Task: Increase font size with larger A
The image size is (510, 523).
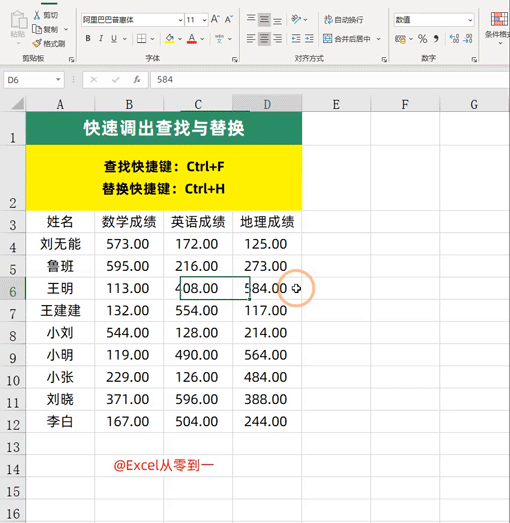Action: pyautogui.click(x=215, y=19)
